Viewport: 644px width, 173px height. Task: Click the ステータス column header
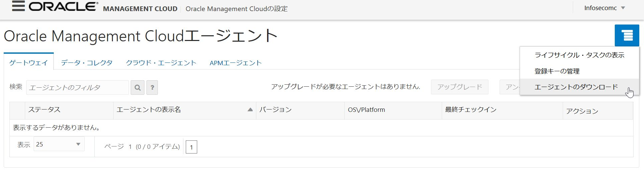click(x=69, y=110)
